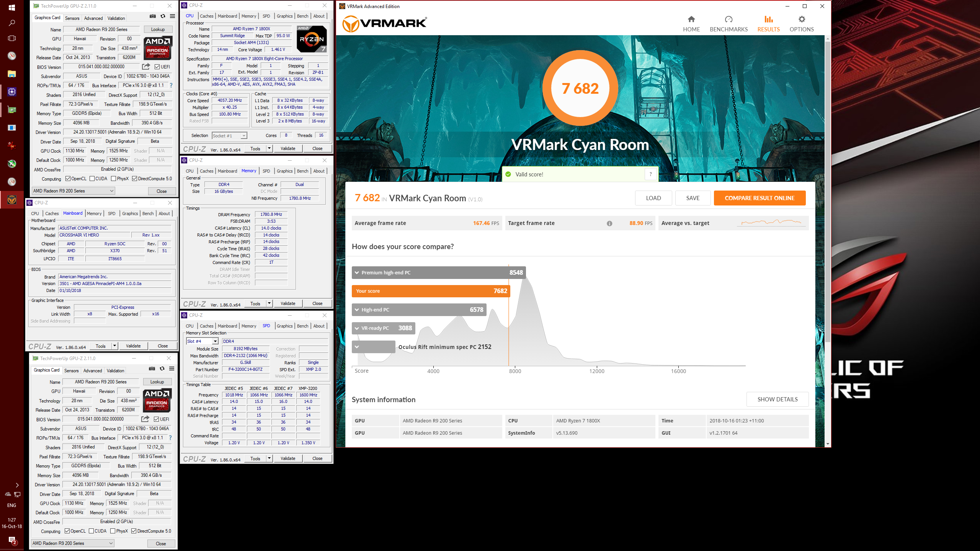Click BIOS export icon in bottom GPU-Z
The width and height of the screenshot is (980, 551).
click(x=145, y=419)
